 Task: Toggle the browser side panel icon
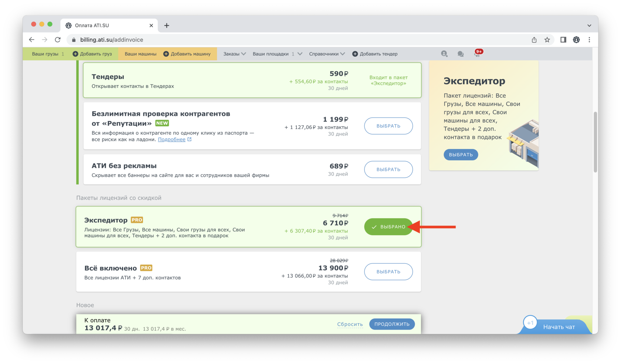(563, 40)
